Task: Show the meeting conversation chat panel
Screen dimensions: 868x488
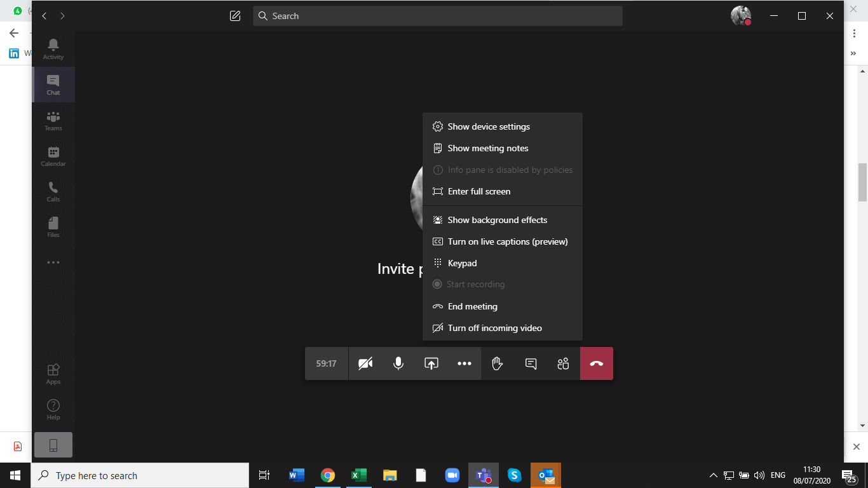Action: [531, 363]
